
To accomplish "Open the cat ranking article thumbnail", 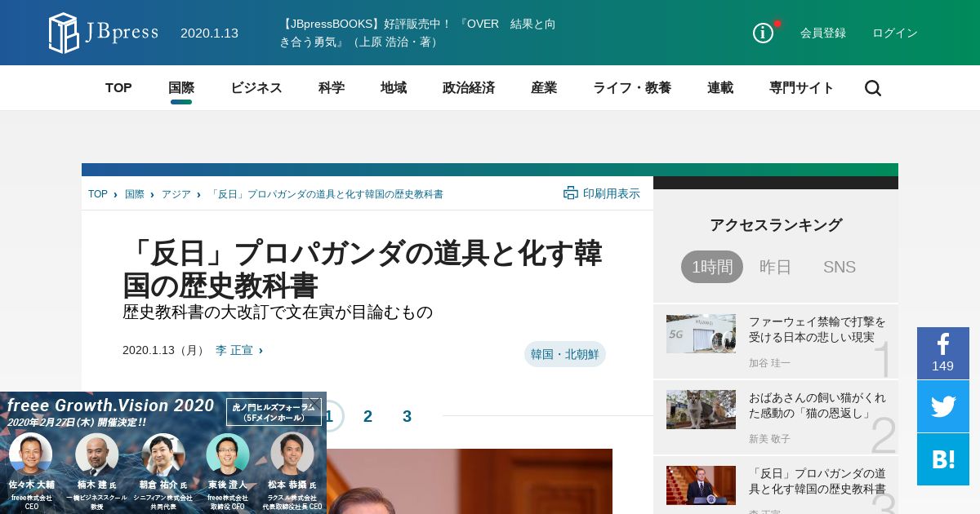I will click(701, 410).
